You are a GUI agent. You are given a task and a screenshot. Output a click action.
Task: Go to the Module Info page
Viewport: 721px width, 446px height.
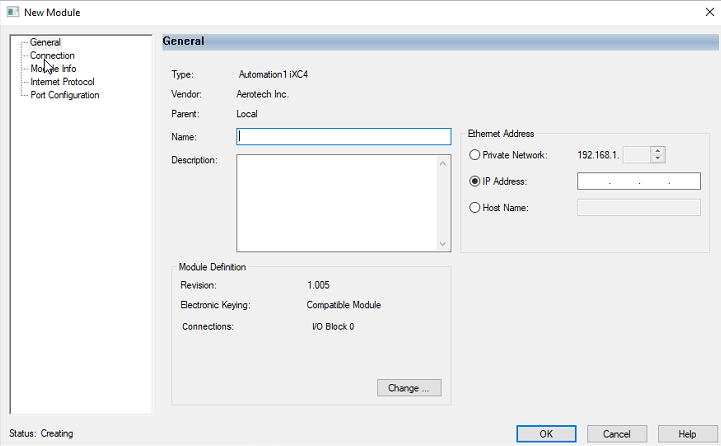[x=53, y=69]
